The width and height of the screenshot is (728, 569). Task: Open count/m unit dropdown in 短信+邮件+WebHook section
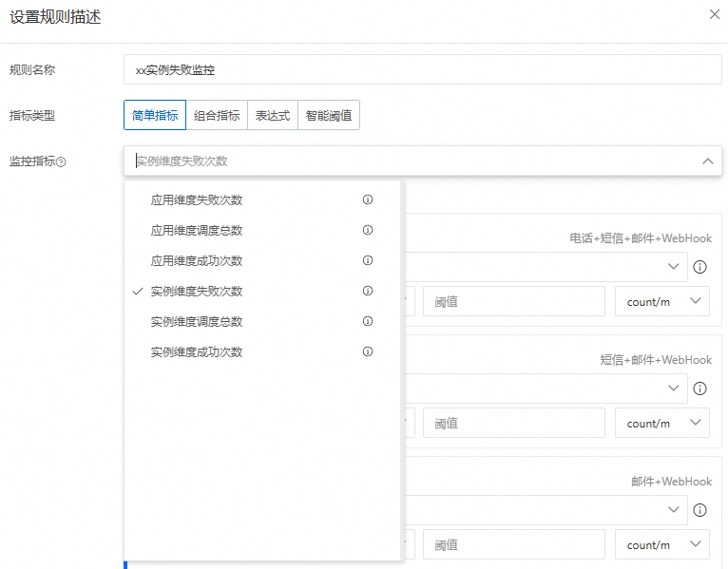[662, 423]
